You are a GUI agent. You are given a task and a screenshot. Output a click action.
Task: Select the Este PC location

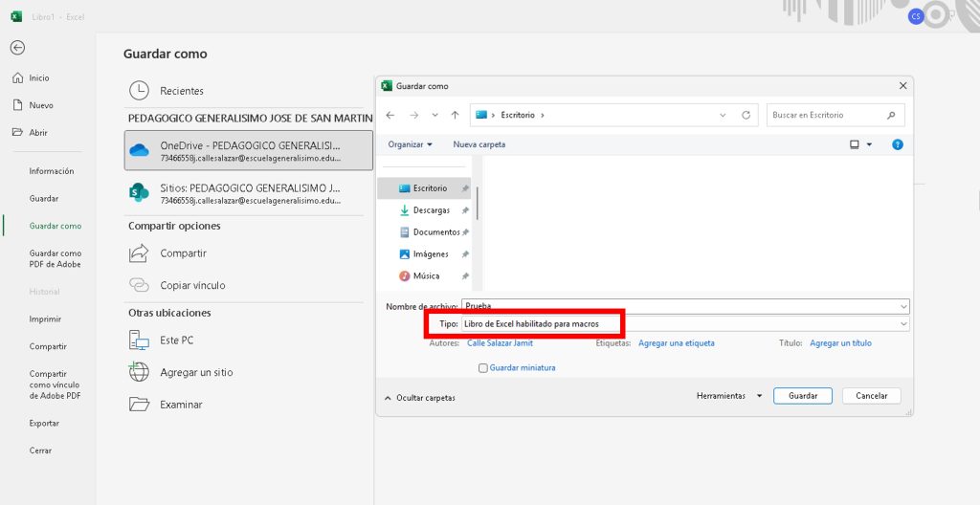tap(176, 340)
